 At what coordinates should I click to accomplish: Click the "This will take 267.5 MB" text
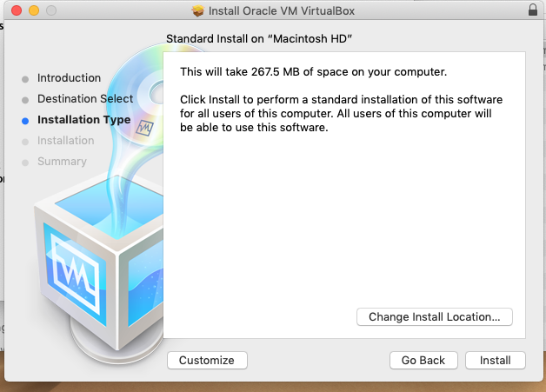(313, 72)
